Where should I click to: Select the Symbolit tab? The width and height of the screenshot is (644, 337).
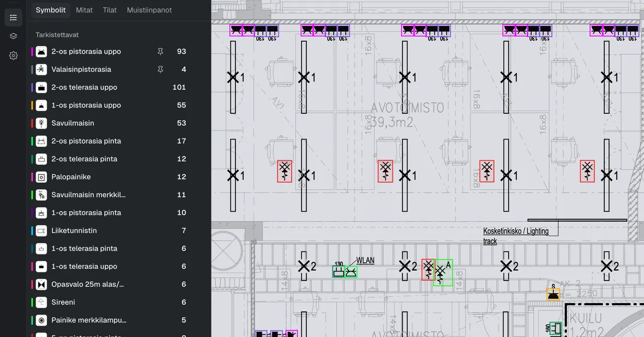[x=51, y=10]
